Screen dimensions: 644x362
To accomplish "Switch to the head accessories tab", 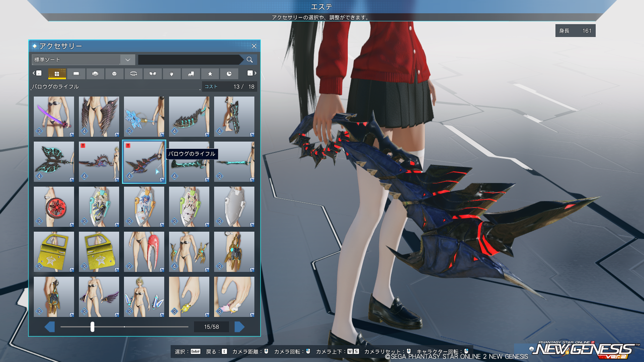I will pos(95,74).
